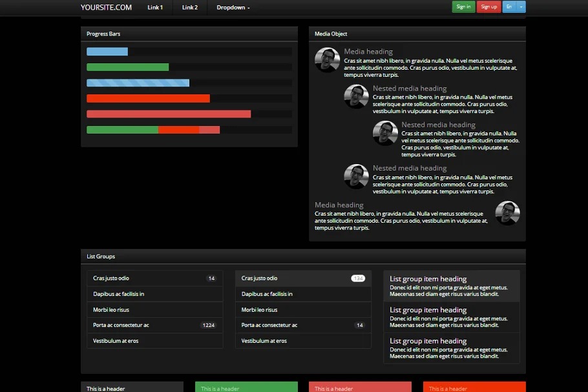Click the blue En language button
This screenshot has width=588, height=392.
509,7
